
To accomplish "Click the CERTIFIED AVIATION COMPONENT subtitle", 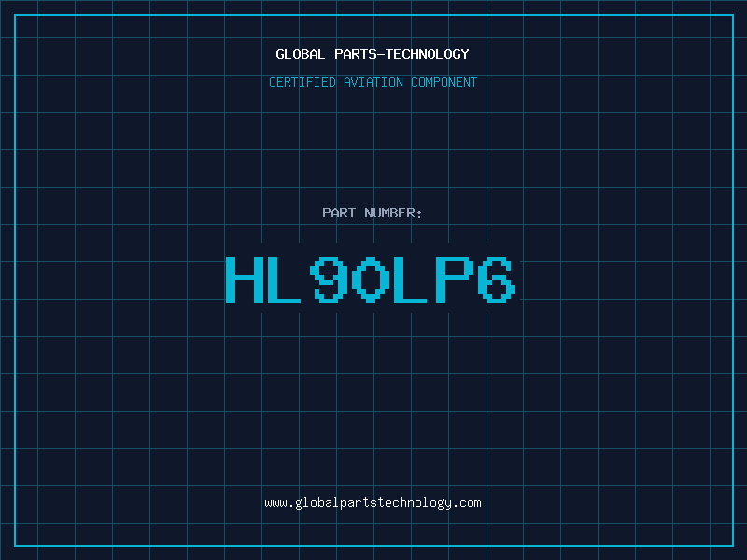I will coord(373,82).
